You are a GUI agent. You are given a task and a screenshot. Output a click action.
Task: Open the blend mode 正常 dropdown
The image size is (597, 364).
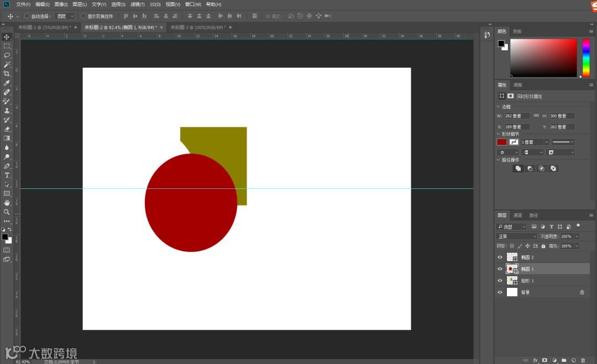[x=517, y=236]
